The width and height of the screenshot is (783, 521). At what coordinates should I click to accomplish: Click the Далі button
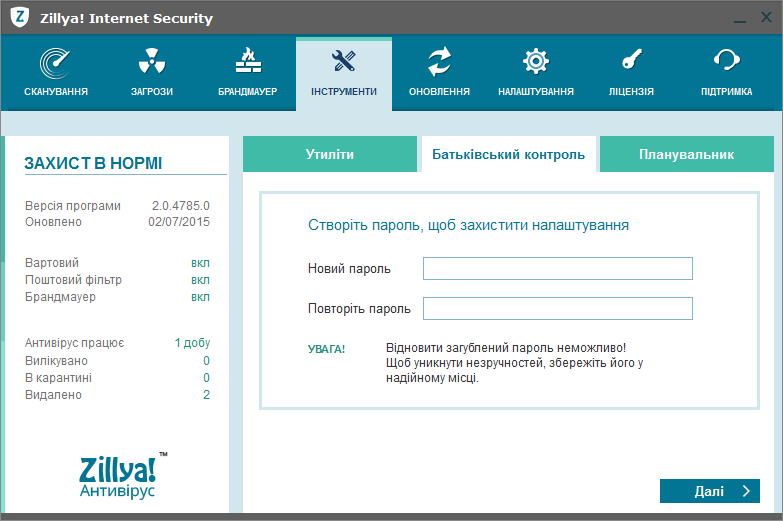pos(710,491)
